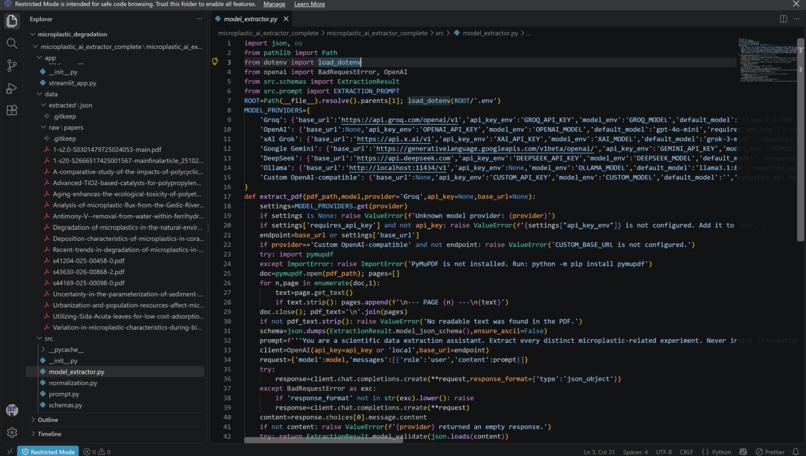Click the horizontal editor scrollbar

tap(323, 440)
